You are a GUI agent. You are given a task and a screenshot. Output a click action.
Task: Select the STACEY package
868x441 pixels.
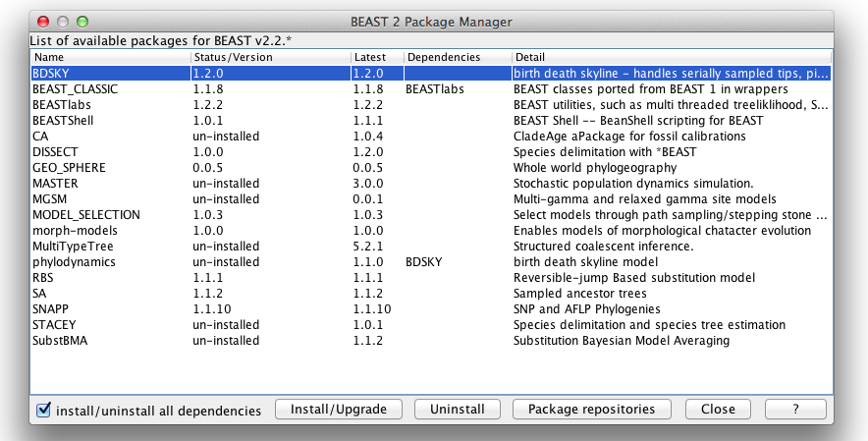point(54,325)
